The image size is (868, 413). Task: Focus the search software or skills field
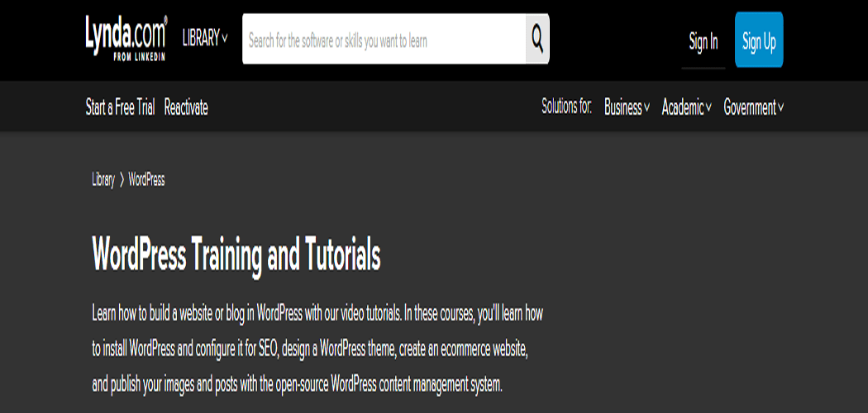(x=384, y=39)
